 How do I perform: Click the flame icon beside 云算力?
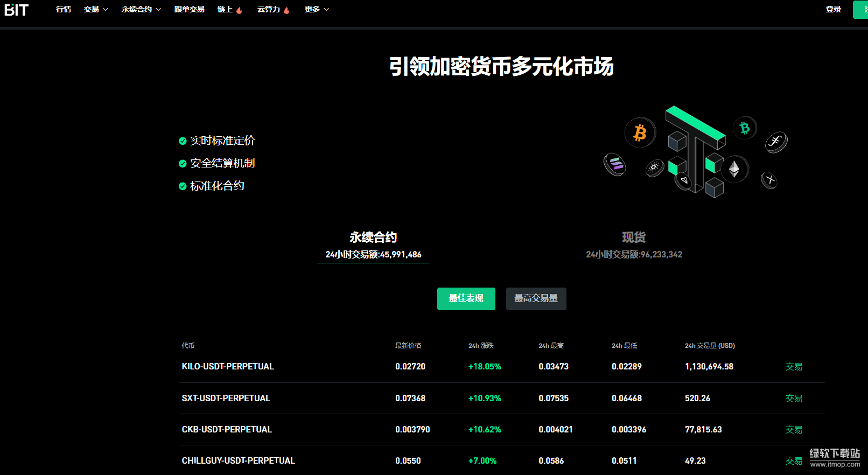click(286, 10)
